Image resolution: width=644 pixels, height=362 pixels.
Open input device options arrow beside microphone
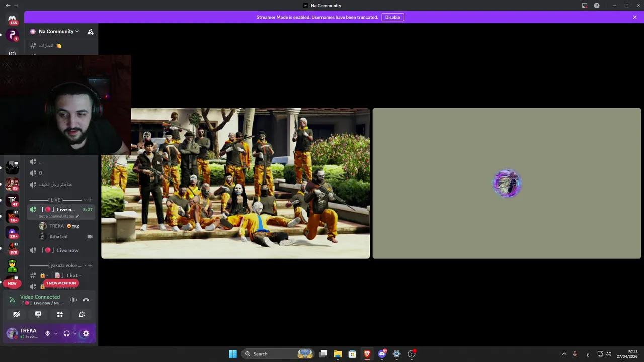tap(56, 333)
